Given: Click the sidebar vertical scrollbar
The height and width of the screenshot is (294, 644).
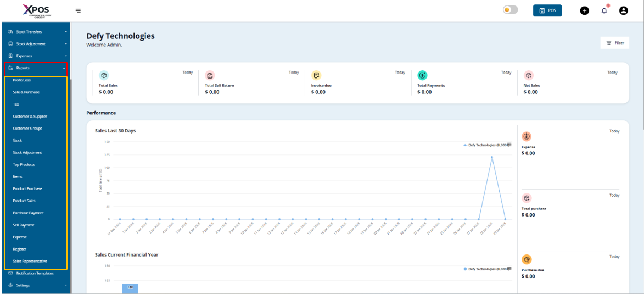Looking at the screenshot, I should click(x=70, y=165).
